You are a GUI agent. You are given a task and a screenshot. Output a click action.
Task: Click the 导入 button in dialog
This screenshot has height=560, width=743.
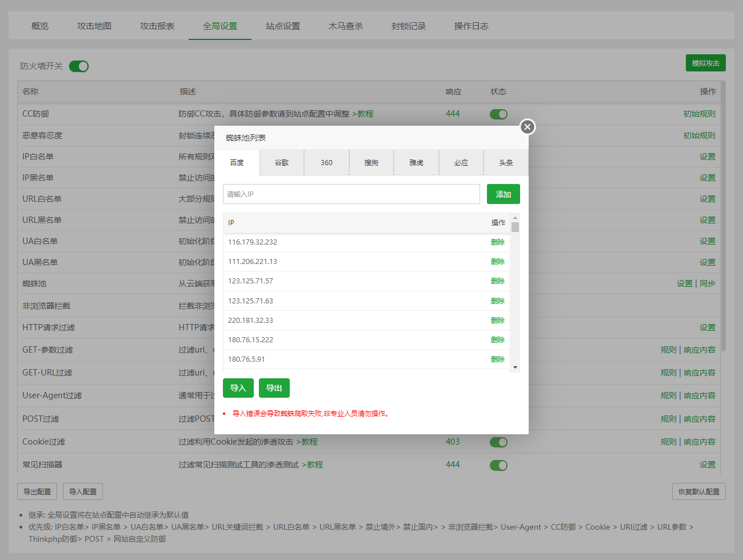(238, 388)
